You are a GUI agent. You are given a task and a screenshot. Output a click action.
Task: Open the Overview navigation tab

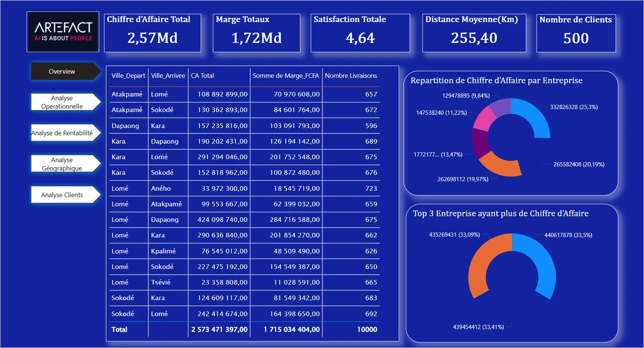click(62, 71)
